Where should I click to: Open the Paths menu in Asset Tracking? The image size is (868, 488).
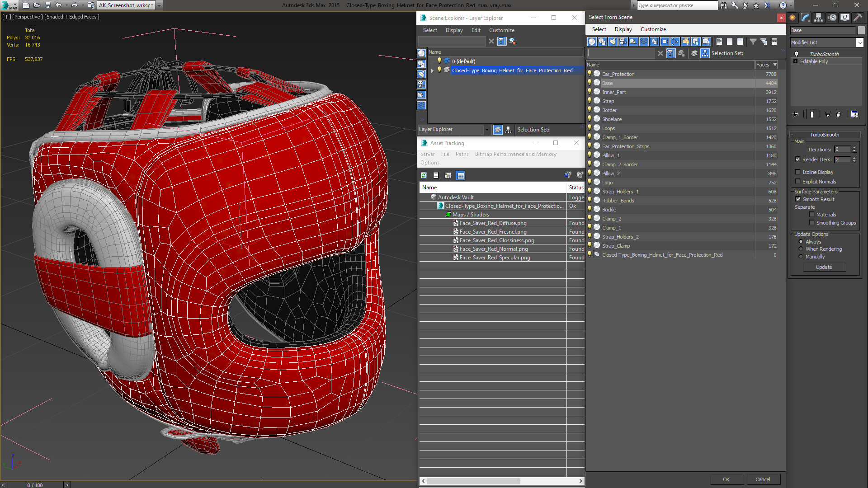click(x=462, y=154)
